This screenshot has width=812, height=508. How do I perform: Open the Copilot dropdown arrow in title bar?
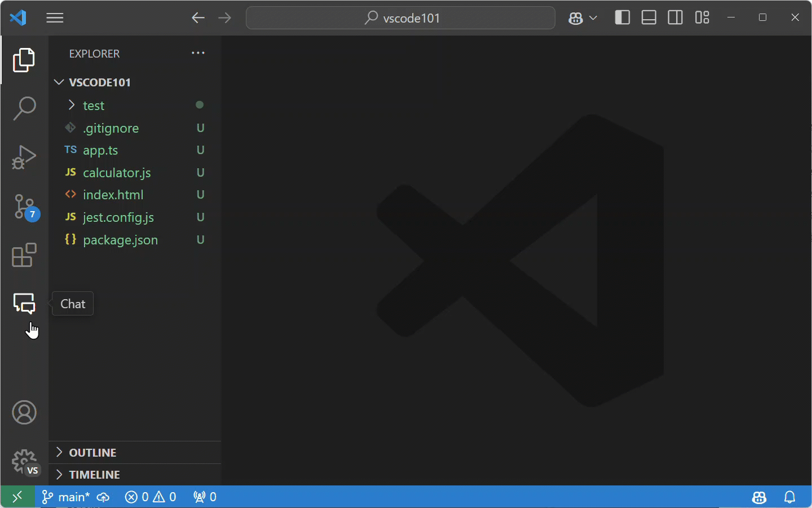tap(593, 18)
